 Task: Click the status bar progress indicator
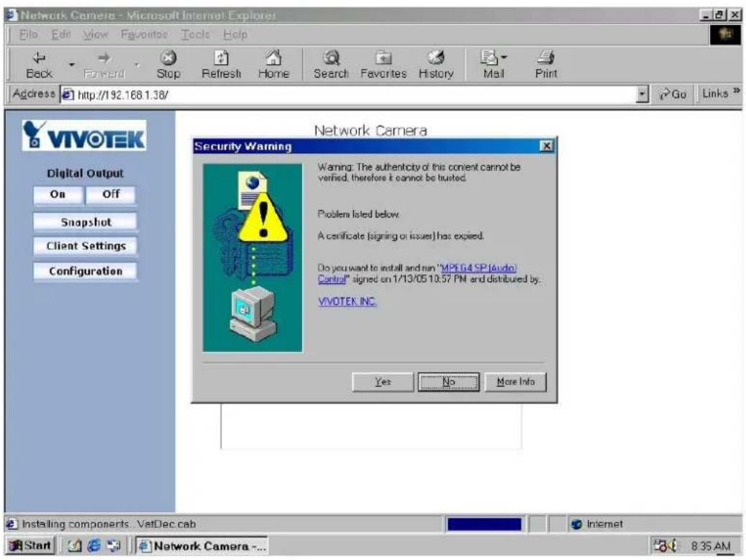(484, 524)
